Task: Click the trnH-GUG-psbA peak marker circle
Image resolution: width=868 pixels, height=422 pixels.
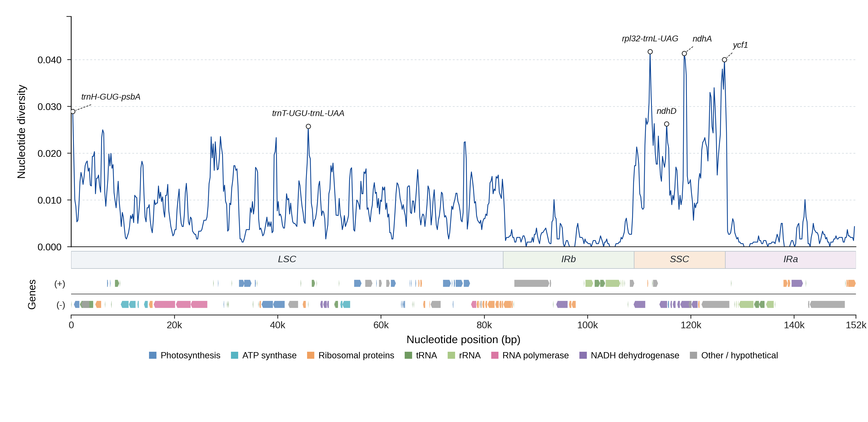Action: pyautogui.click(x=73, y=111)
